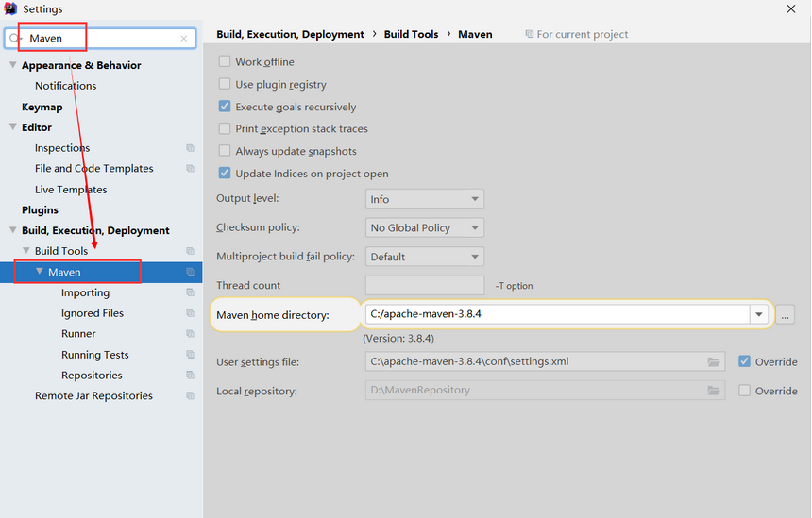Select Running Tests under Maven
This screenshot has height=518, width=812.
(x=94, y=355)
